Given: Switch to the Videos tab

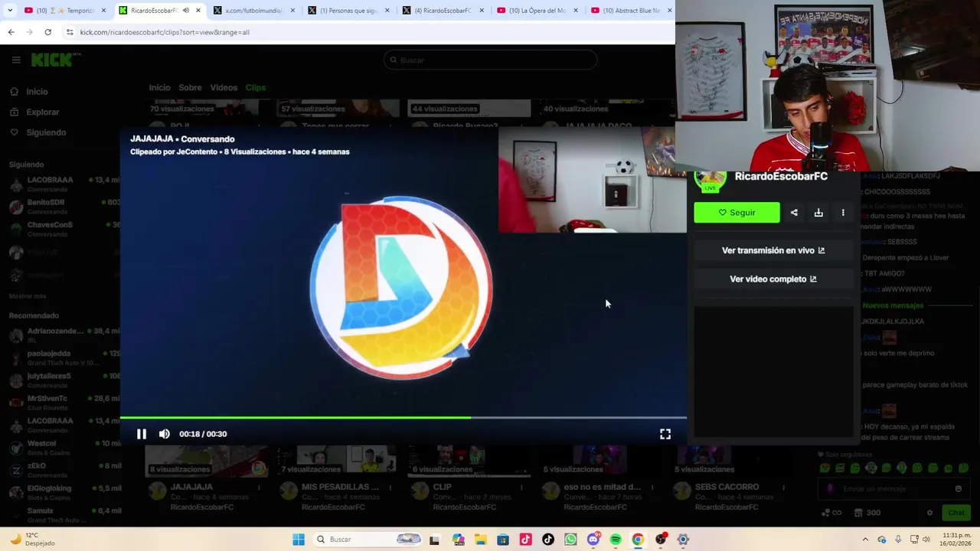Looking at the screenshot, I should [224, 87].
